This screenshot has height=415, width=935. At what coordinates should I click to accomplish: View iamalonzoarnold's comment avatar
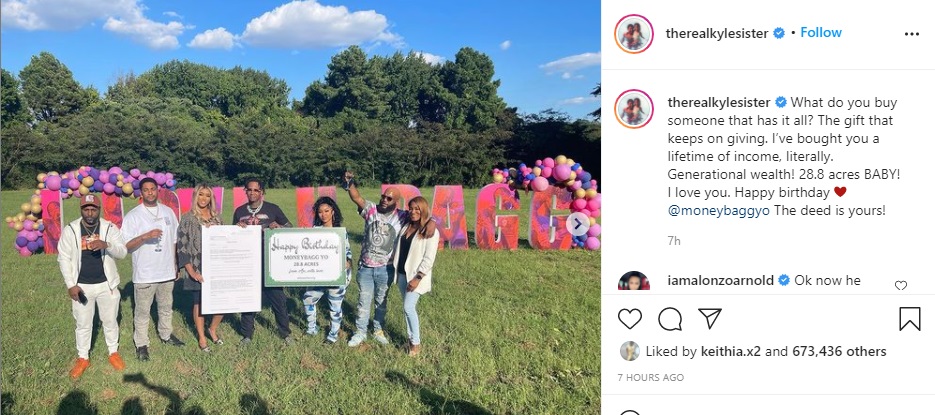tap(634, 281)
